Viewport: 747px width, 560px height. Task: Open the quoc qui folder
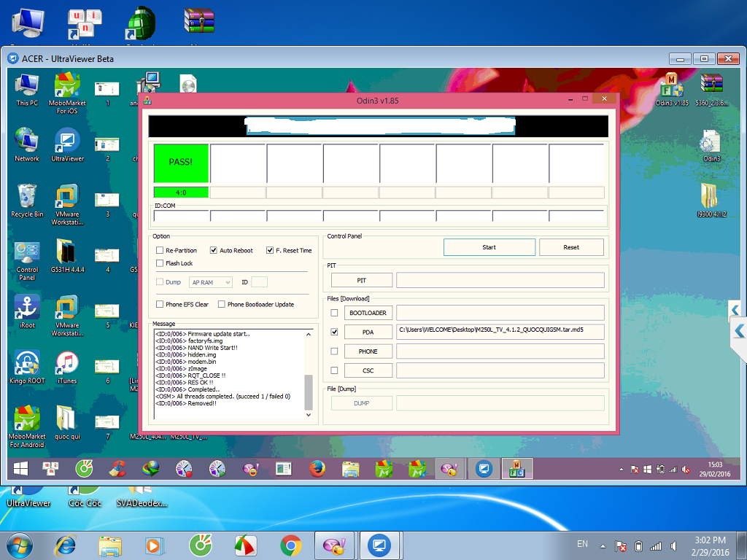click(x=67, y=423)
